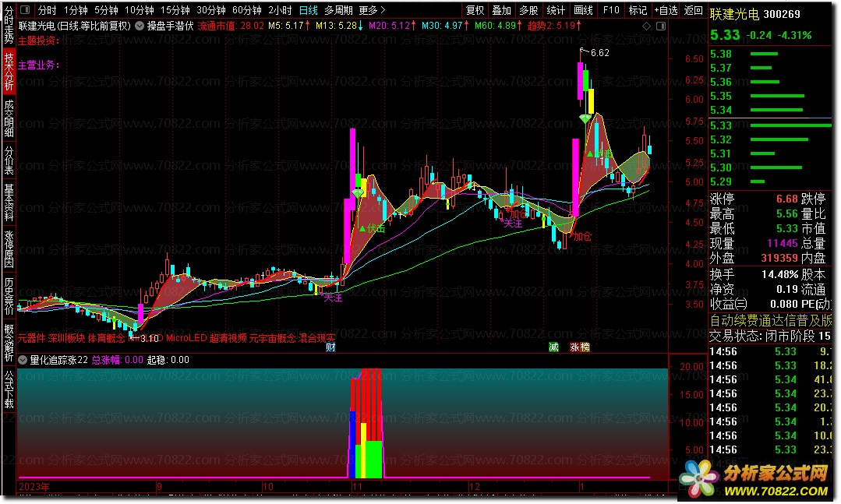Open the 画线 drawing tools

583,10
